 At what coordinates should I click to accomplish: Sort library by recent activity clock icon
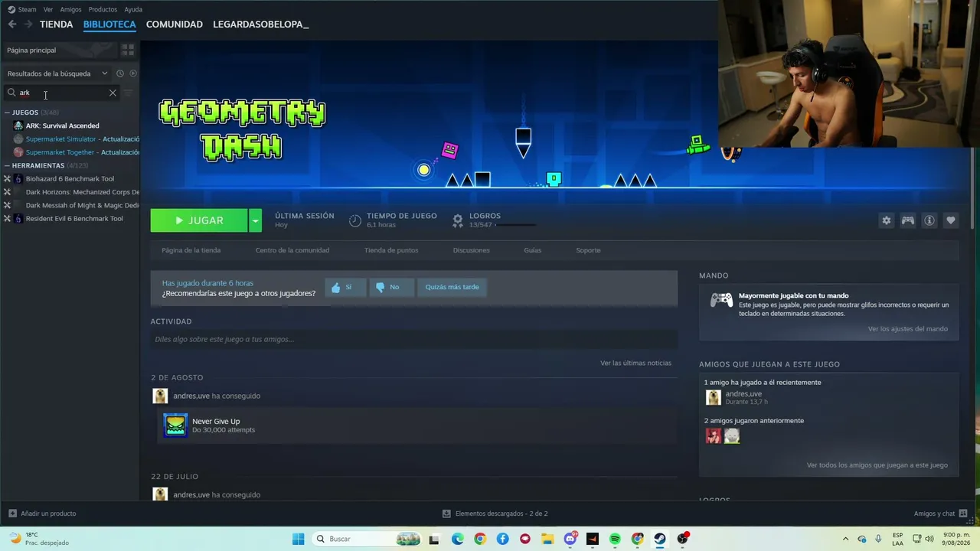(120, 73)
